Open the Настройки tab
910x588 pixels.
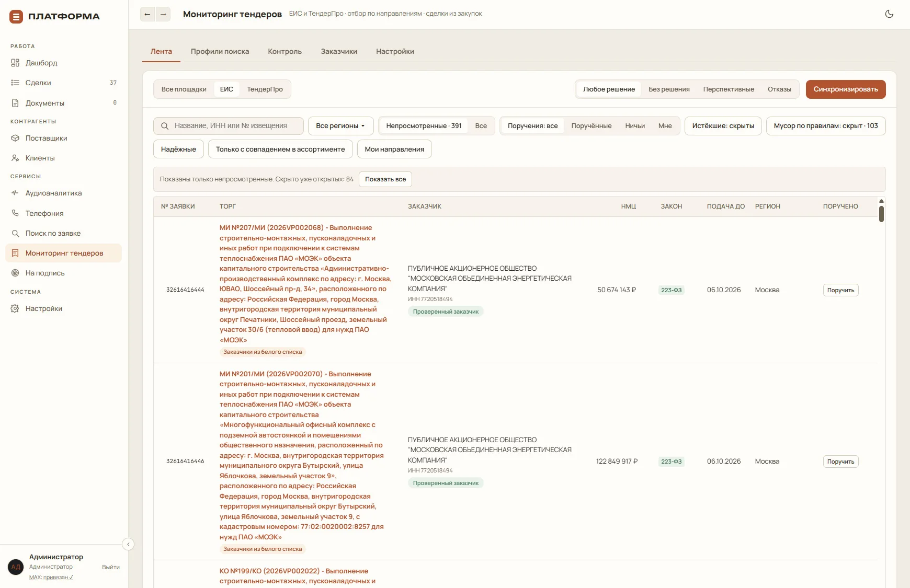(395, 52)
